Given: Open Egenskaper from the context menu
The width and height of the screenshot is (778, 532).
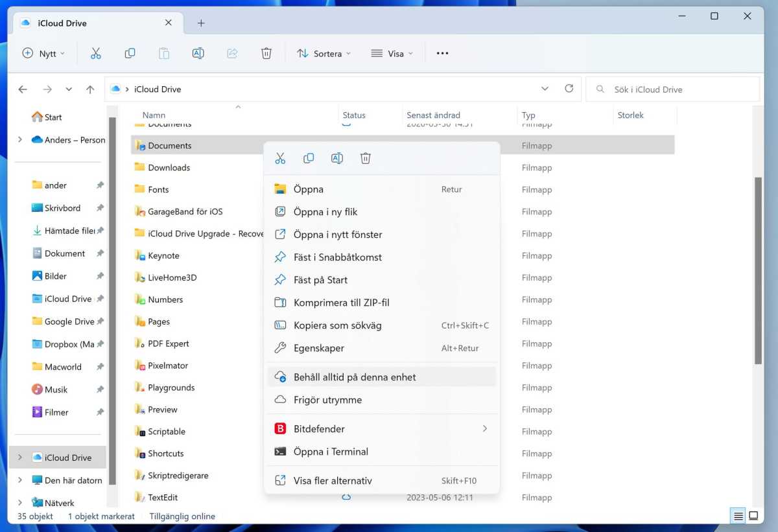Looking at the screenshot, I should [381, 348].
